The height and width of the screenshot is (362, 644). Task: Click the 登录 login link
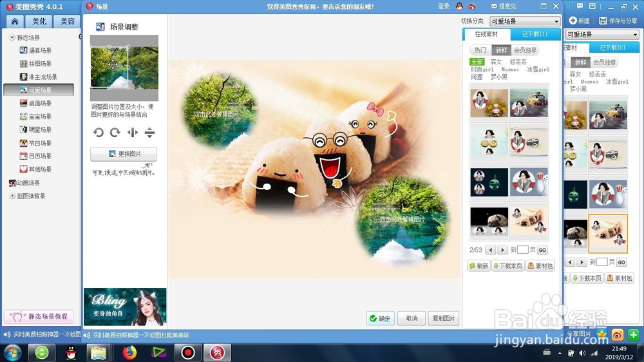point(444,6)
